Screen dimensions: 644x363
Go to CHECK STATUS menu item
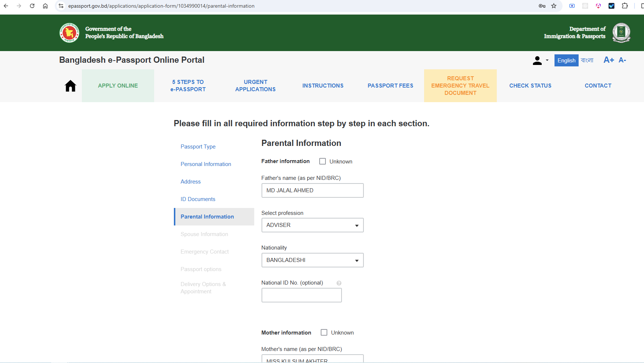530,86
